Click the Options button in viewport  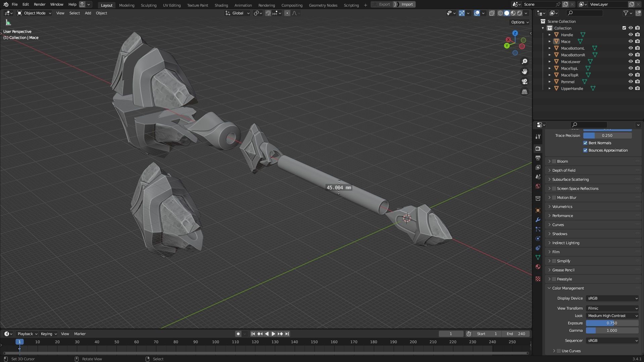[x=520, y=22]
